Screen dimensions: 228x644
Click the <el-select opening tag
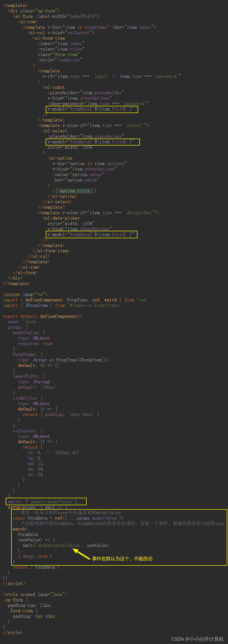coord(55,131)
